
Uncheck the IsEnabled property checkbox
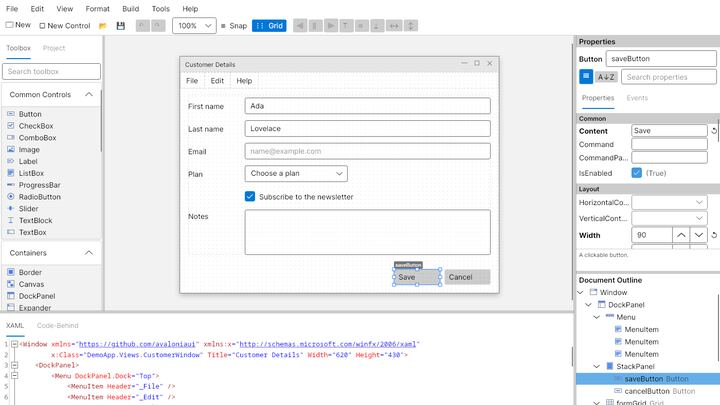coord(636,173)
